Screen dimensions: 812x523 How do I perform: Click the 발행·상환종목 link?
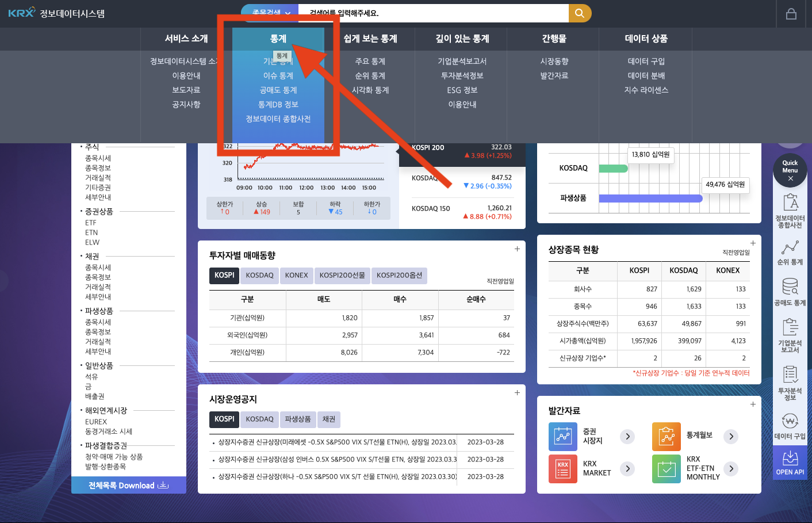point(105,467)
